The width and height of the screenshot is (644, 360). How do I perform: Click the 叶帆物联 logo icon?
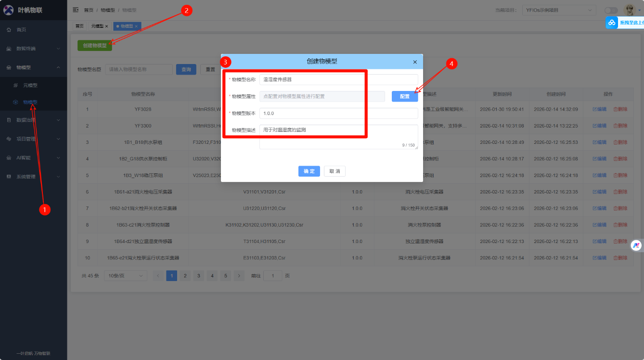click(9, 10)
